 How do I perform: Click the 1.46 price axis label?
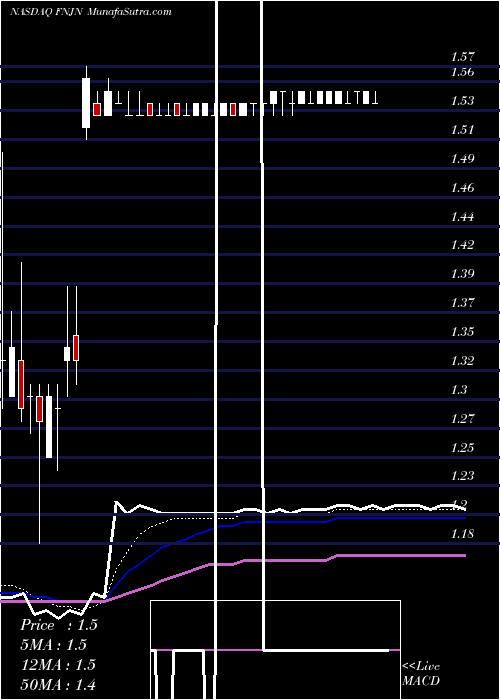coord(462,188)
